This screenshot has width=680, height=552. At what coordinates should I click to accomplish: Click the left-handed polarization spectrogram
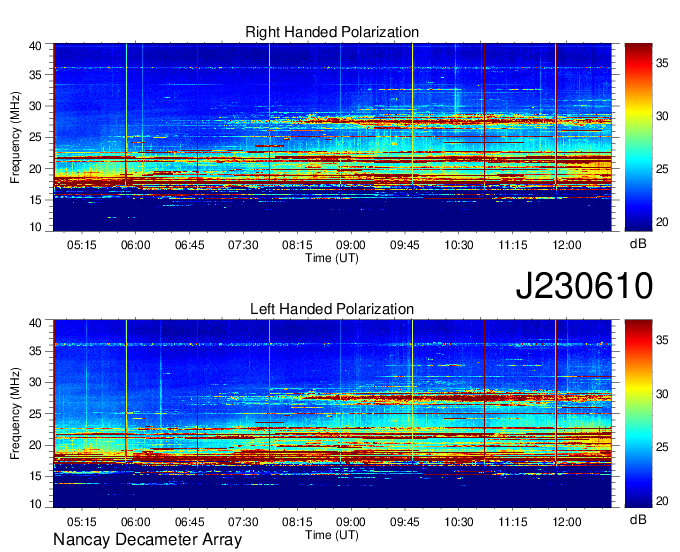(x=332, y=414)
